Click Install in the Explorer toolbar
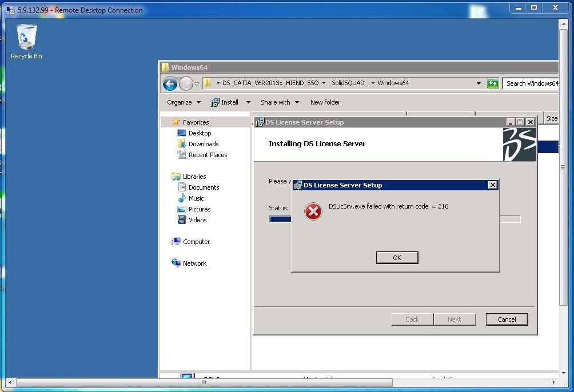The width and height of the screenshot is (574, 392). [229, 102]
